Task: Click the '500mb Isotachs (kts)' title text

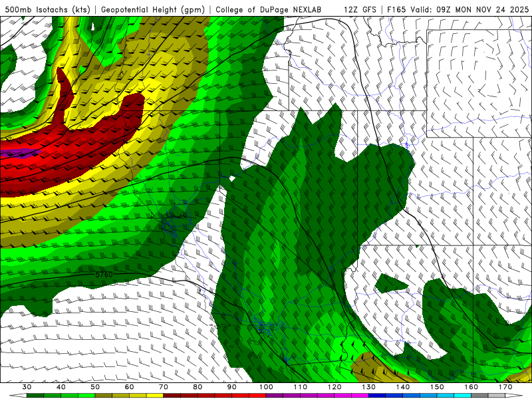Action: click(x=47, y=9)
